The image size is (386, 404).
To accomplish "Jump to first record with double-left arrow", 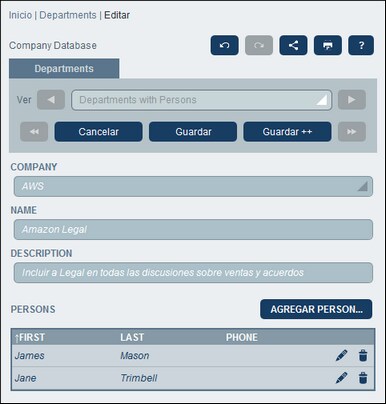I will (34, 132).
